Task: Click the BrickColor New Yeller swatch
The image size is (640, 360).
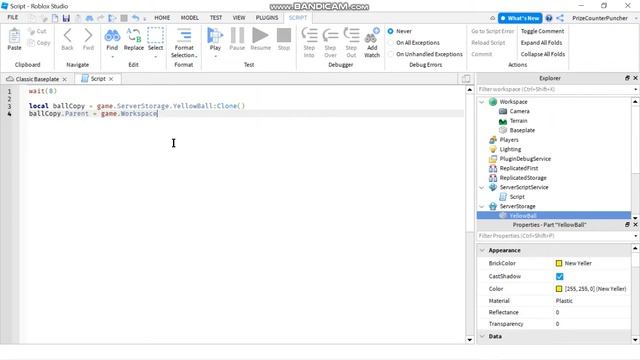Action: (x=559, y=263)
